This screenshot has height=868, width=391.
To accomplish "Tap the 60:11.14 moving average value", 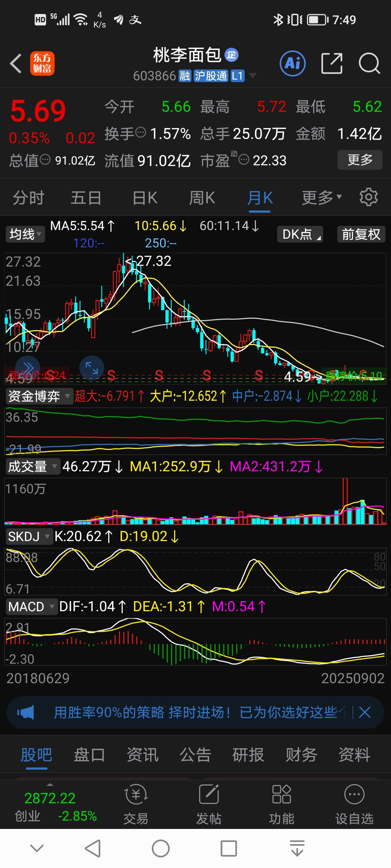I will tap(229, 226).
